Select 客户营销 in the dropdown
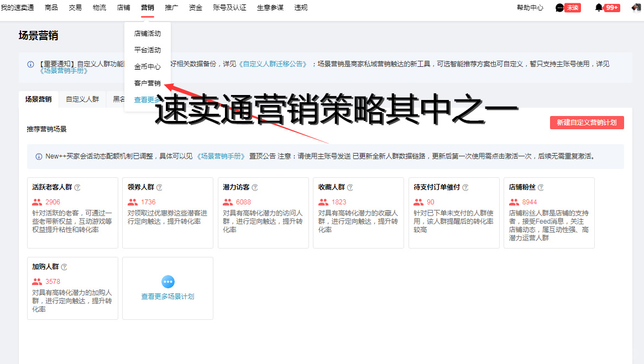644x364 pixels. coord(148,83)
